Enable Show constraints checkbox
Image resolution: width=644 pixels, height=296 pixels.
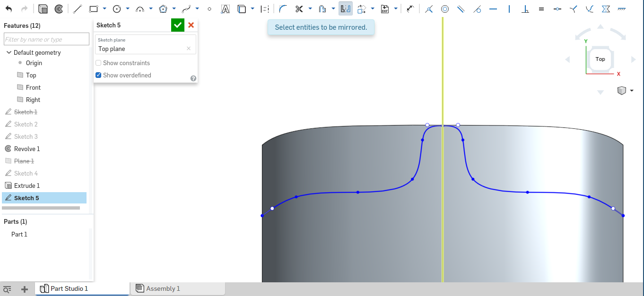98,63
